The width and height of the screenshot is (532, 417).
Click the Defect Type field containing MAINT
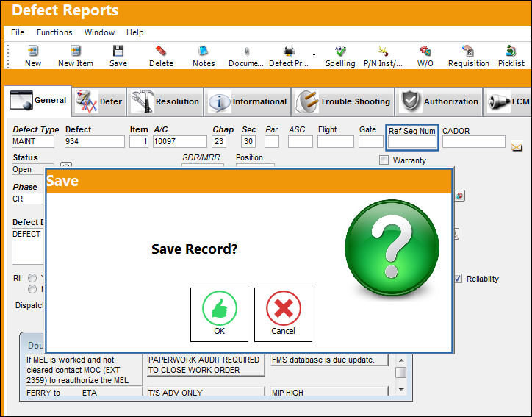[33, 142]
